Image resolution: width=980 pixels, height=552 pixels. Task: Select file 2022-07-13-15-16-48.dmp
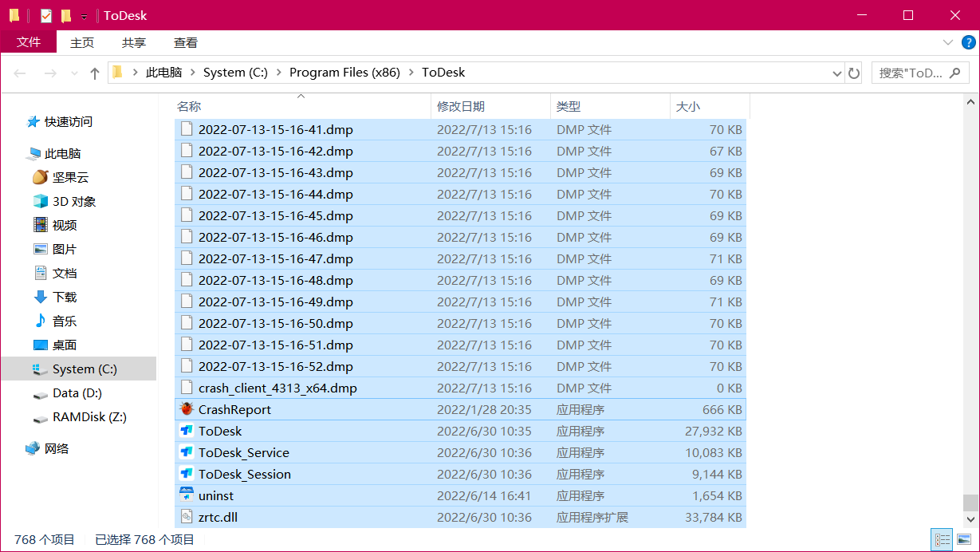tap(460, 280)
